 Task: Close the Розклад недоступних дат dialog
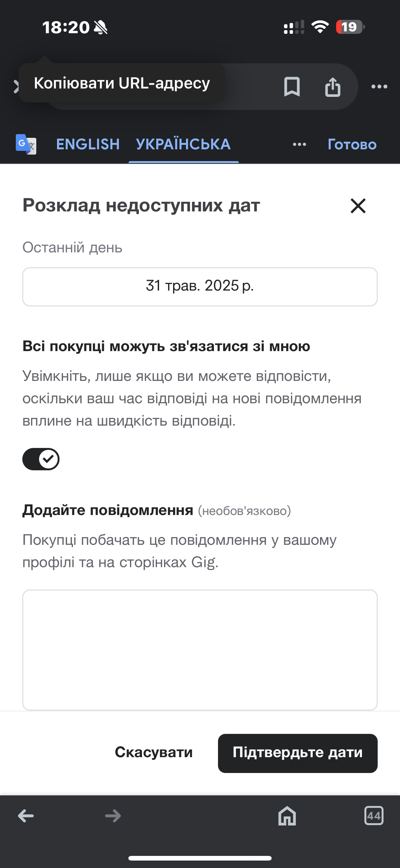(x=358, y=206)
